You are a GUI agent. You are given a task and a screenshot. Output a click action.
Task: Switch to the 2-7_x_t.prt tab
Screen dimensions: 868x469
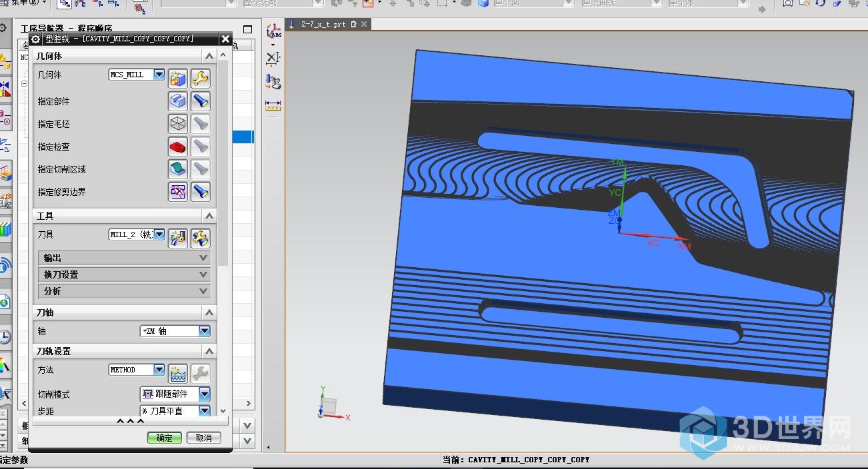323,24
